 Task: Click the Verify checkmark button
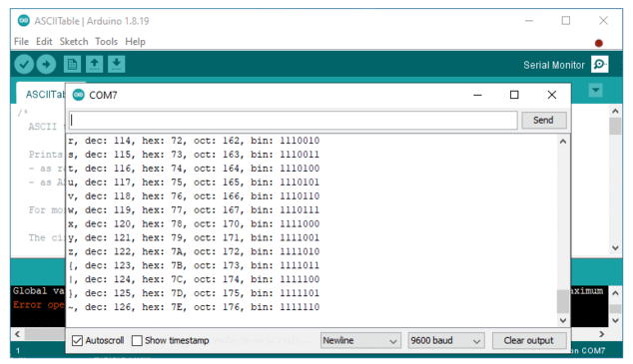[x=24, y=64]
